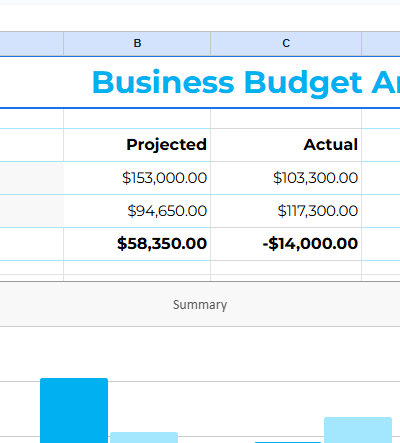Select column B header
This screenshot has height=443, width=400.
click(x=137, y=43)
